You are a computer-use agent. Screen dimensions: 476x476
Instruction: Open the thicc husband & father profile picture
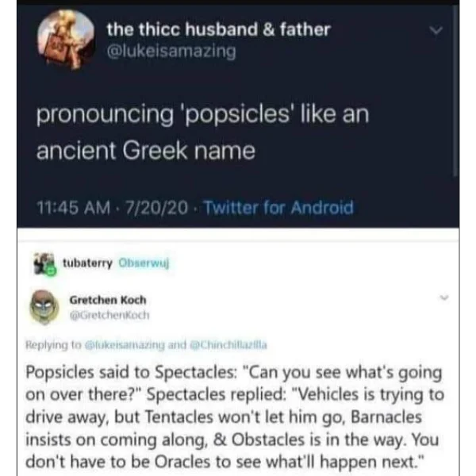tap(66, 39)
